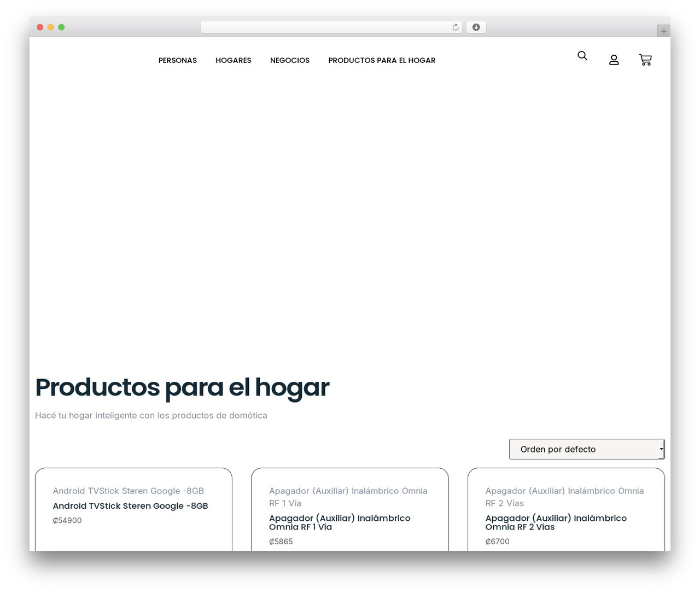Click the 'Productos para el hogar' heading

click(x=182, y=387)
